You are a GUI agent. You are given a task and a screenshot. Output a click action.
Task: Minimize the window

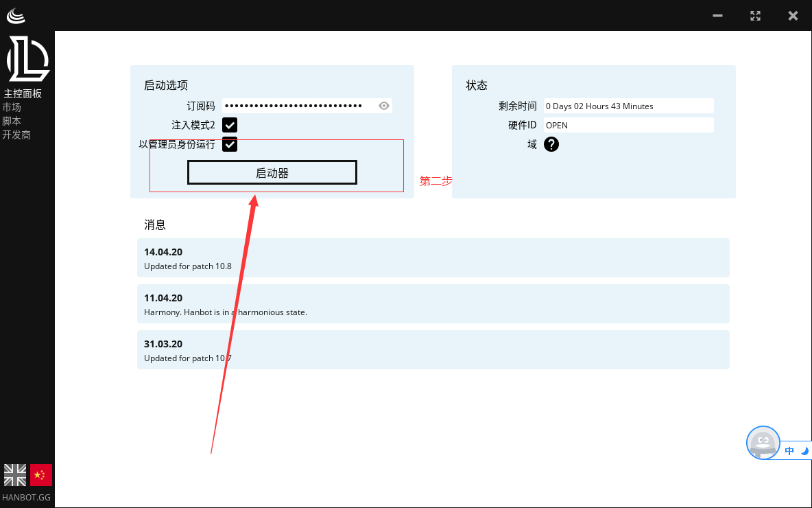point(717,16)
